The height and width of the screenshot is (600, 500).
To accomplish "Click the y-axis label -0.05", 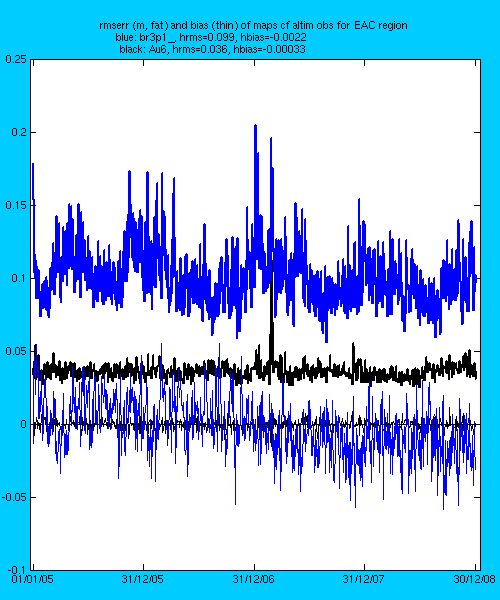I will pyautogui.click(x=15, y=497).
